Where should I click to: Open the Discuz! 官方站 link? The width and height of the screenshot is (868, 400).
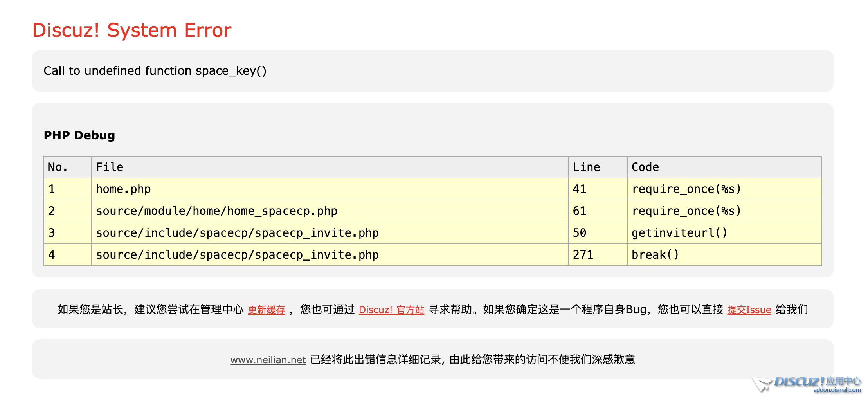[x=391, y=310]
